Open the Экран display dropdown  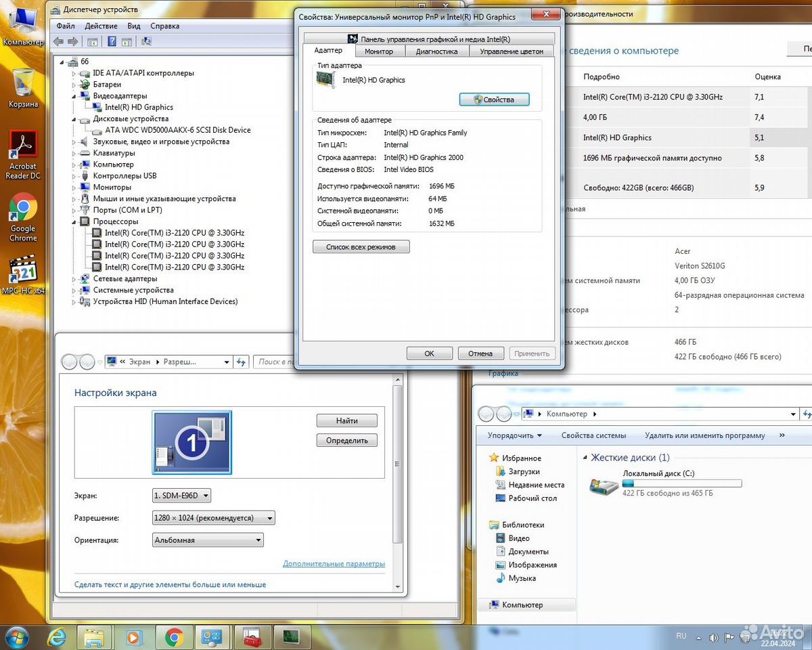(x=182, y=496)
